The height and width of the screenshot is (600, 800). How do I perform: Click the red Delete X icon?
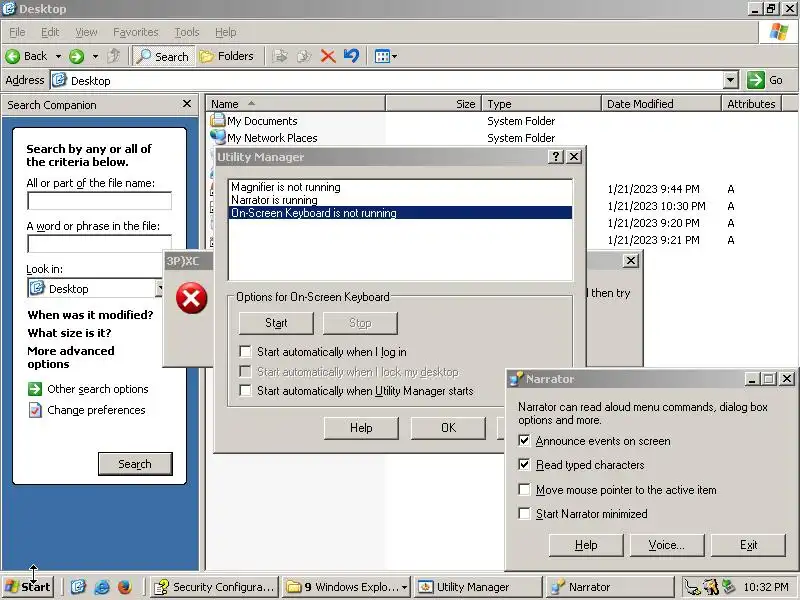pyautogui.click(x=328, y=56)
